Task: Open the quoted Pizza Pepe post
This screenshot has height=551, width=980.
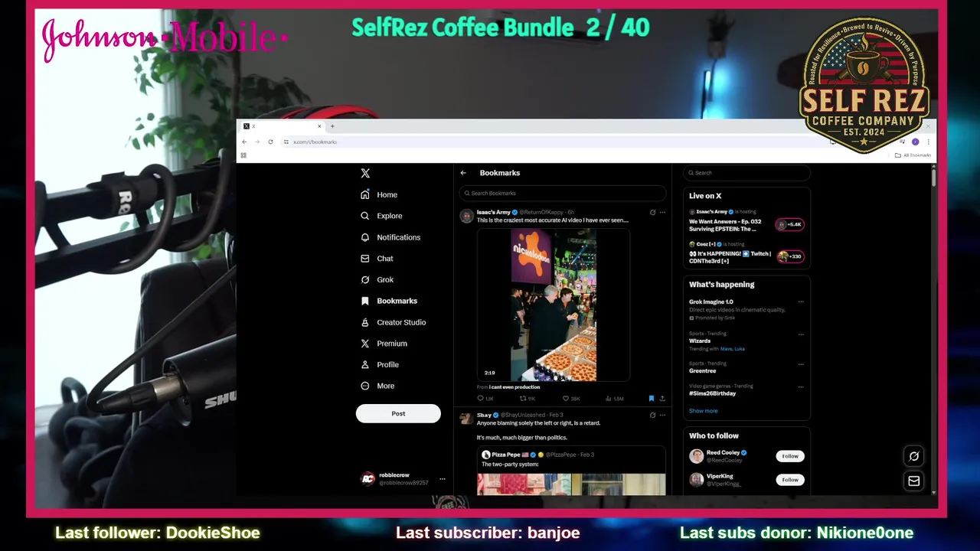Action: tap(571, 471)
